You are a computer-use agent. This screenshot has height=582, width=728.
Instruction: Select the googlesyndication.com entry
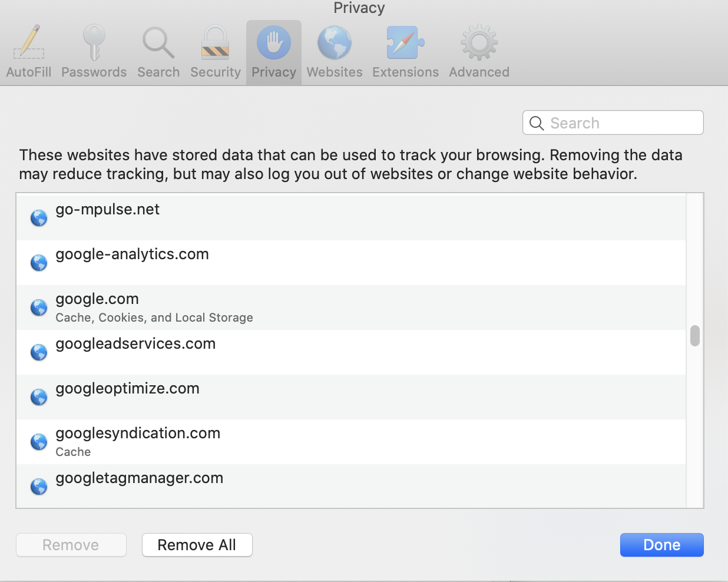point(351,442)
